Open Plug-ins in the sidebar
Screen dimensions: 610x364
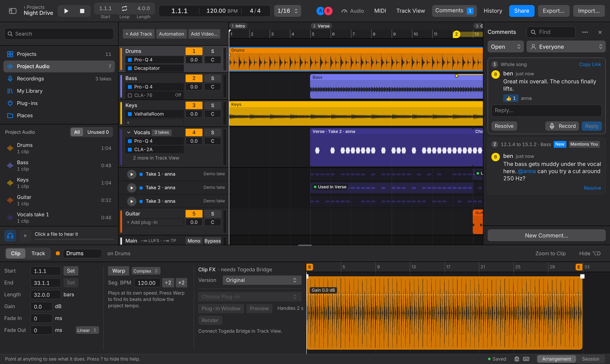pos(59,103)
